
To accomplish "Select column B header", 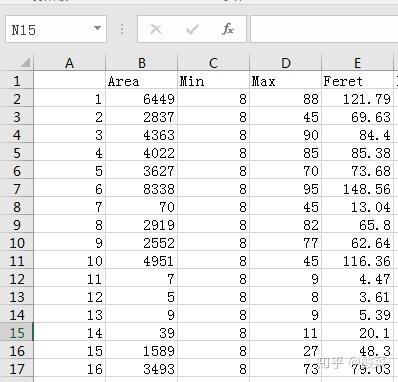I will pos(142,63).
